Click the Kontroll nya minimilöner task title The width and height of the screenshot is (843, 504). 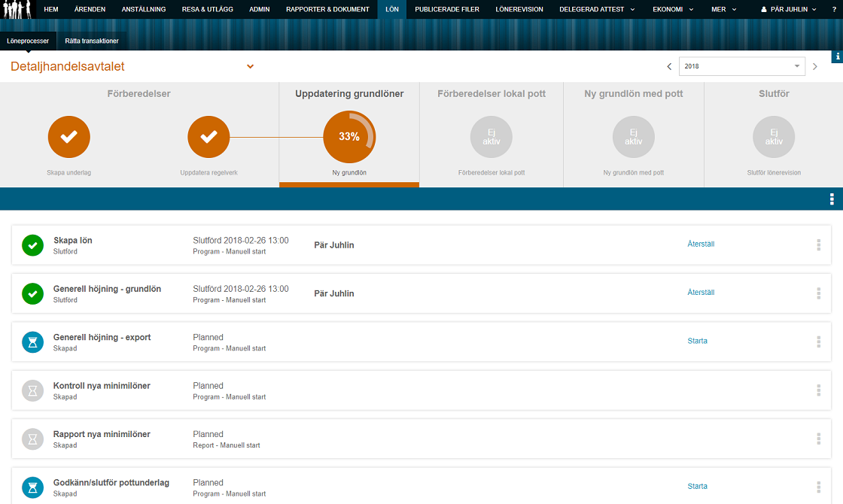[x=102, y=385]
